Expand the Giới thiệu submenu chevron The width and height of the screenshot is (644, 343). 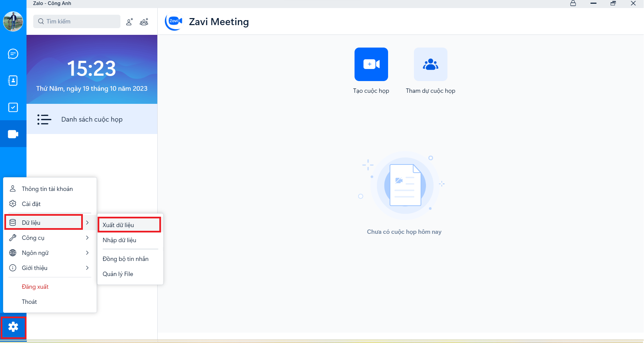[x=87, y=268]
